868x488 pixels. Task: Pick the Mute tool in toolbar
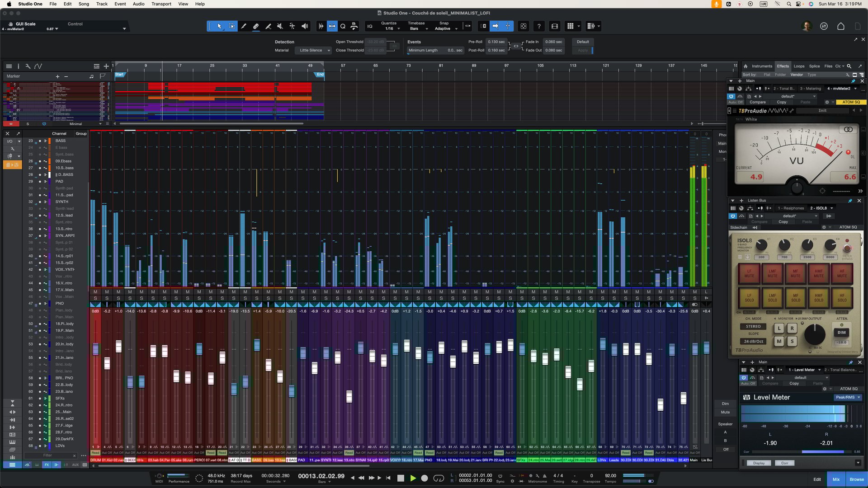[280, 26]
